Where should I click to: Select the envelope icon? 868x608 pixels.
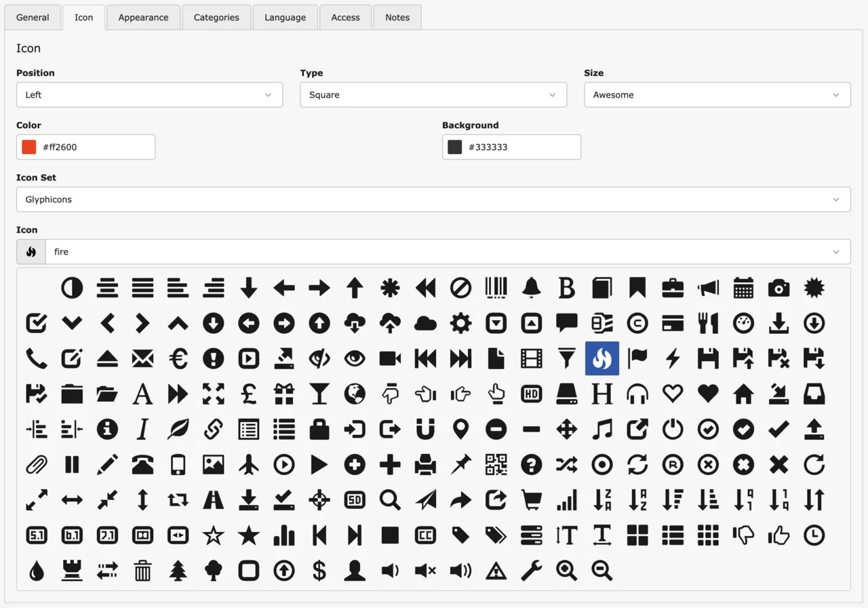[x=142, y=358]
